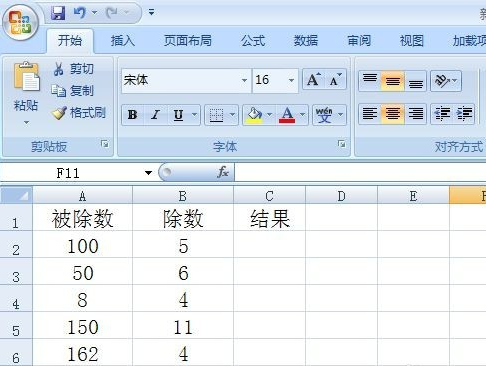Toggle italic formatting

coord(155,115)
